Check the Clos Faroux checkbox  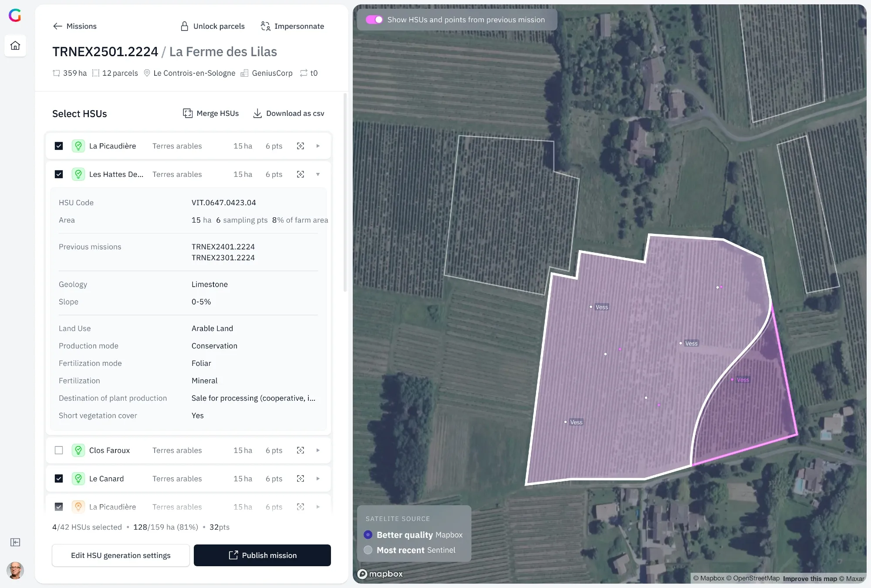(59, 450)
